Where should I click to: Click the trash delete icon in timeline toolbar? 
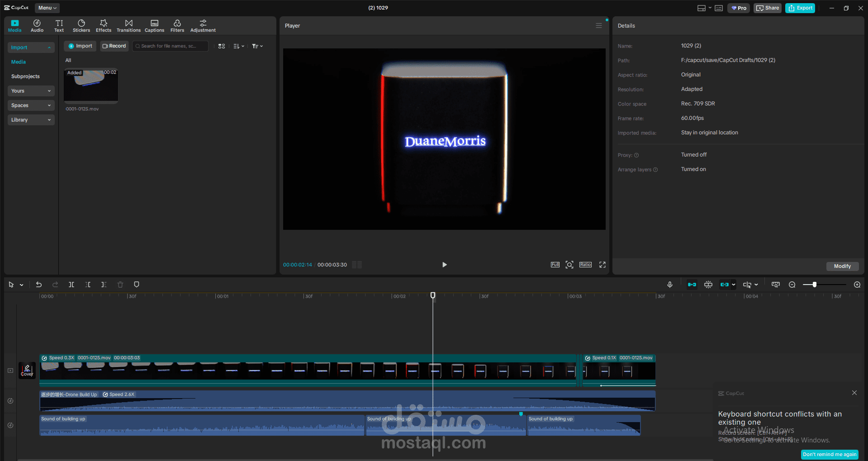[x=120, y=285]
